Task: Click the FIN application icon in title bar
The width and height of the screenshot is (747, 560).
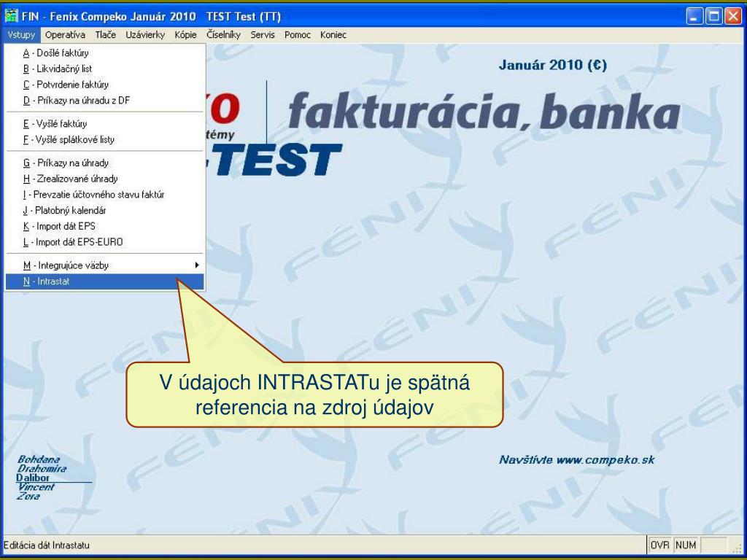Action: [11, 16]
